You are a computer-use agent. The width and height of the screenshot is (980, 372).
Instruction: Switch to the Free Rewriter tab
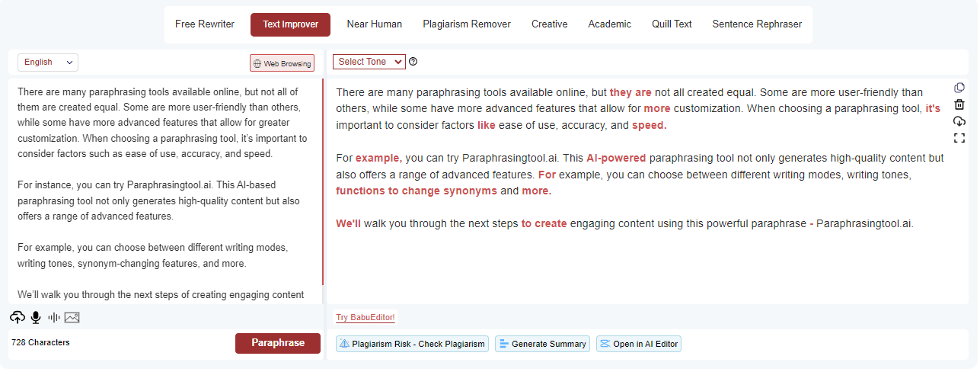pyautogui.click(x=205, y=24)
